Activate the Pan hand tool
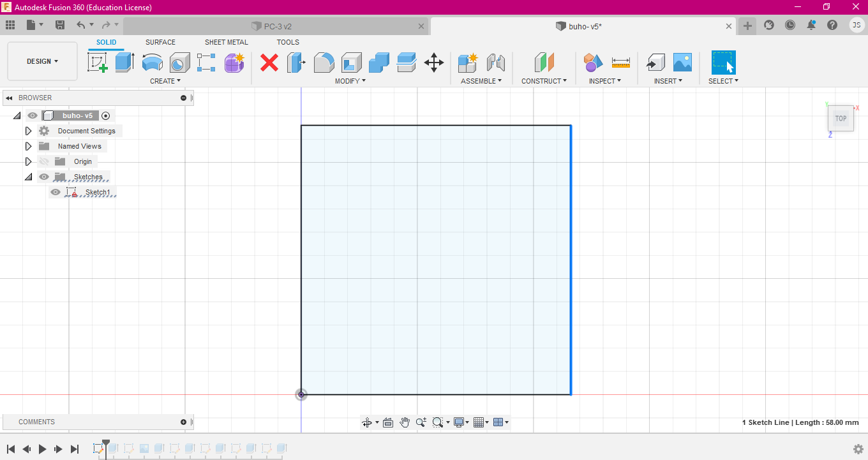Image resolution: width=868 pixels, height=460 pixels. pos(405,422)
